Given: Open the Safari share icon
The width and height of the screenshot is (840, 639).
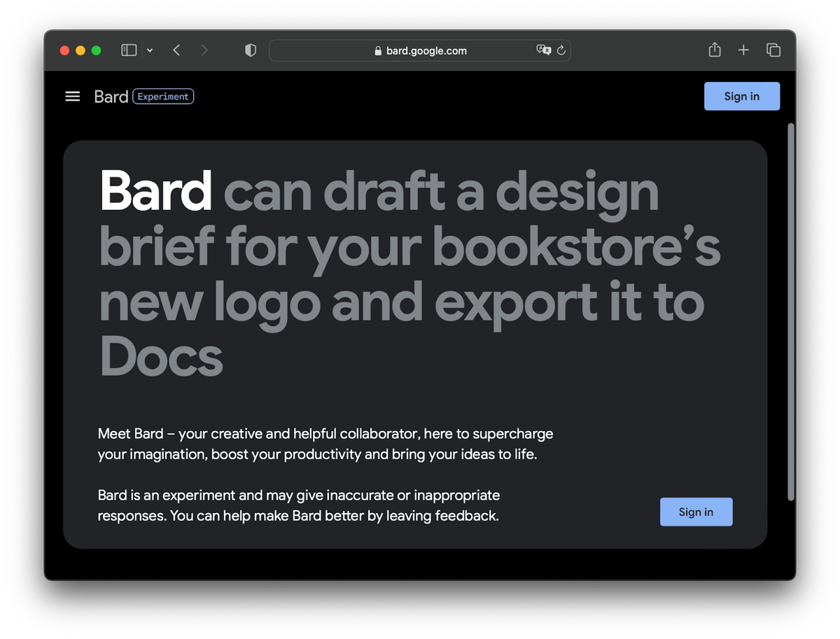Looking at the screenshot, I should click(714, 50).
